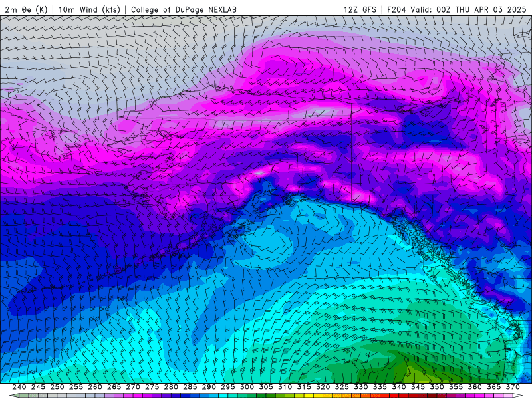Image resolution: width=532 pixels, height=399 pixels.
Task: Click the "2m θe (K)" title text
Action: click(x=26, y=9)
